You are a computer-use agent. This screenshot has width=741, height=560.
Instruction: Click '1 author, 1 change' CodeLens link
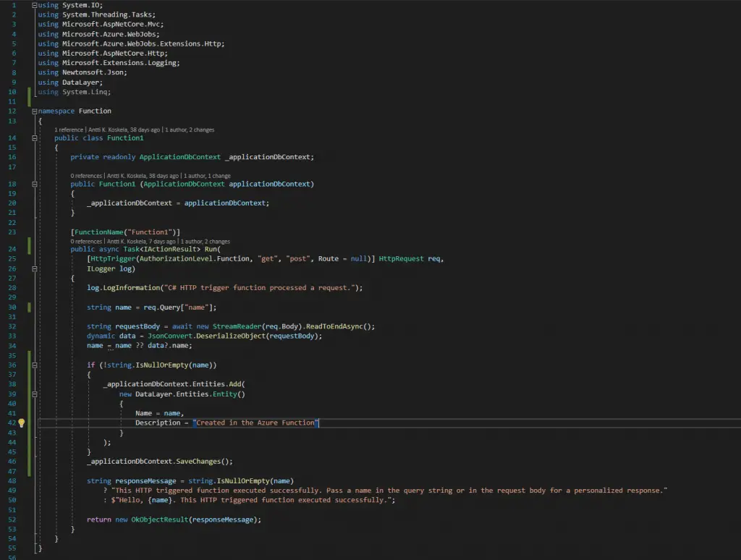coord(206,176)
